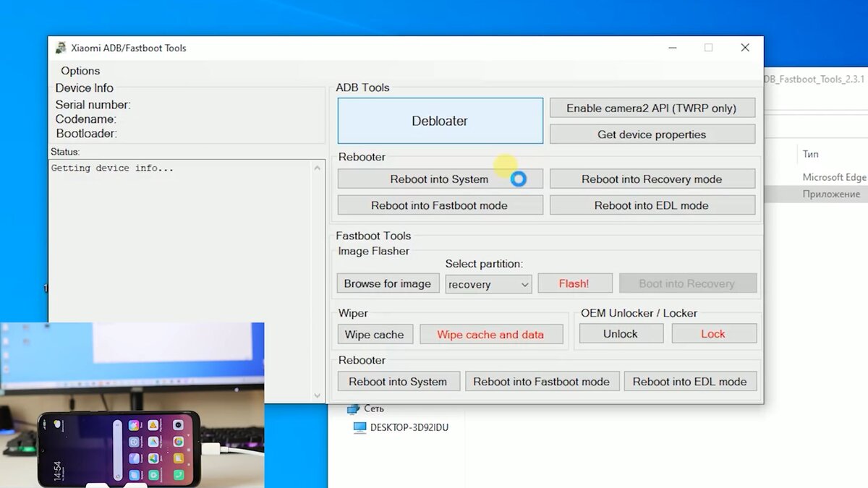Click Fastboot Reboot into Fastboot mode
Viewport: 868px width, 488px height.
pos(542,381)
